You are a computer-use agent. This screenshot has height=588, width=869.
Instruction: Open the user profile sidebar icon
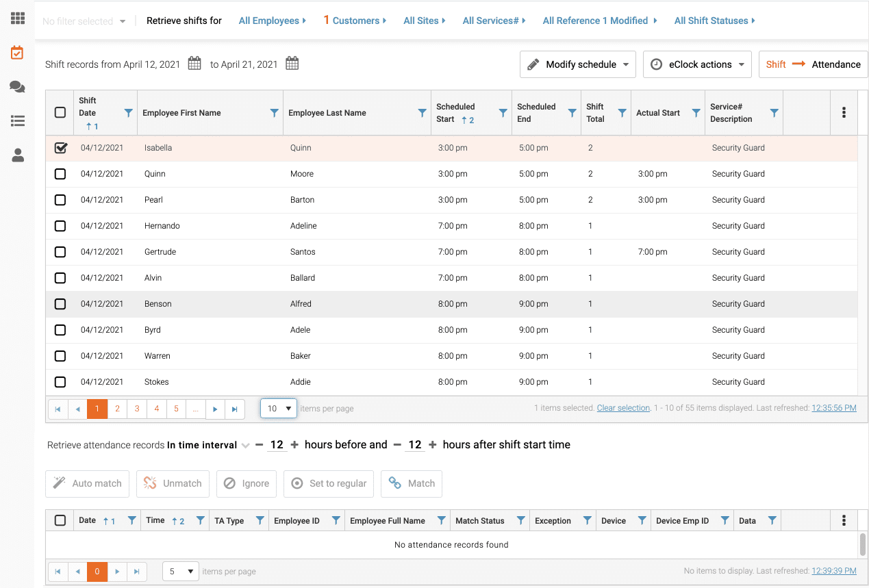point(18,155)
